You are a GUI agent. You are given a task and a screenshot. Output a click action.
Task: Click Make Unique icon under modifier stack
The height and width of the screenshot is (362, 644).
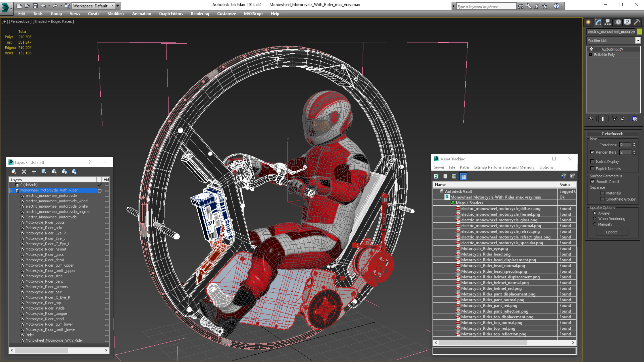pos(614,118)
